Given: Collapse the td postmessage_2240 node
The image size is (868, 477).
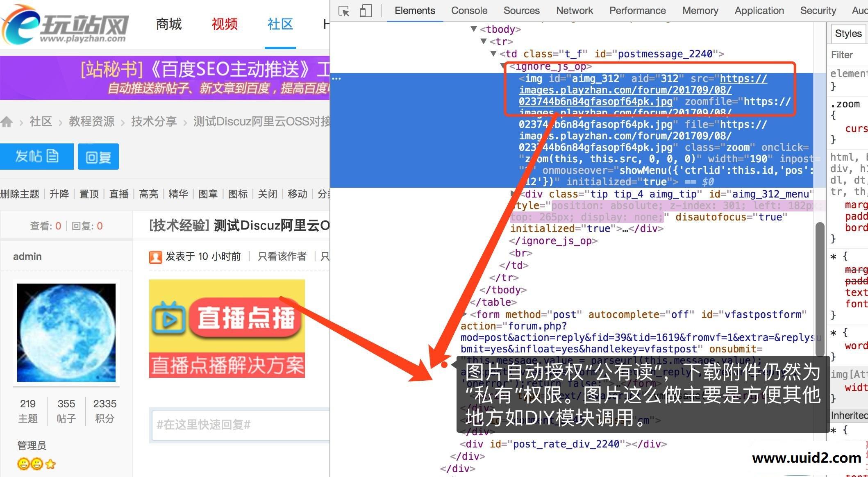Looking at the screenshot, I should [494, 53].
